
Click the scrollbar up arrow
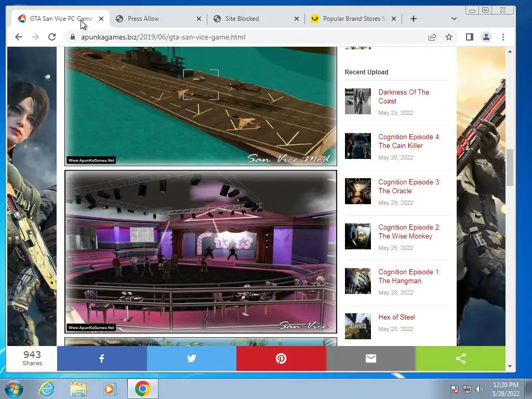pos(510,51)
